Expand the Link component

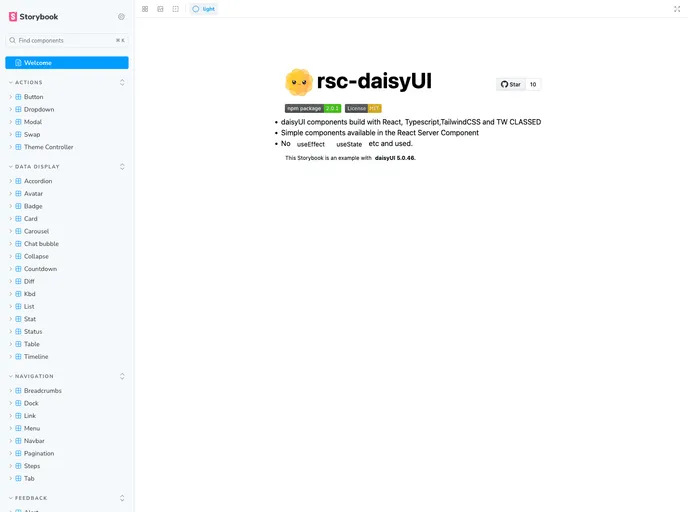pos(67,416)
